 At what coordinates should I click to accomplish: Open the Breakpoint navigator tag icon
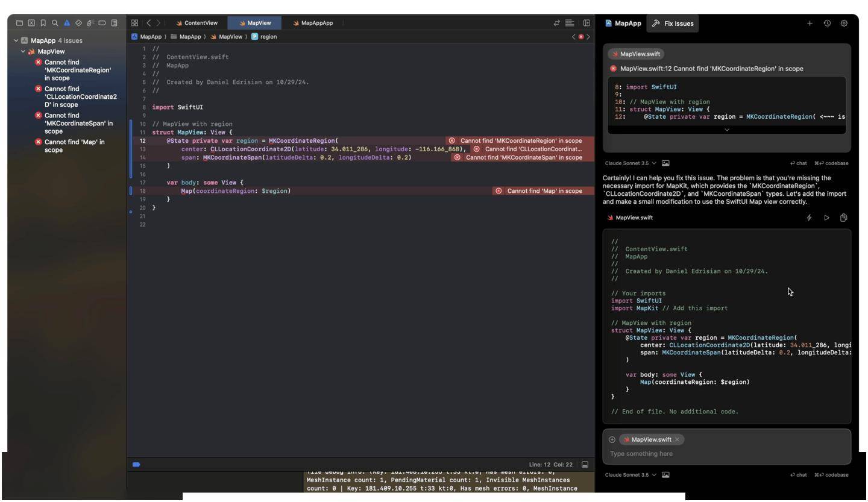tap(102, 23)
